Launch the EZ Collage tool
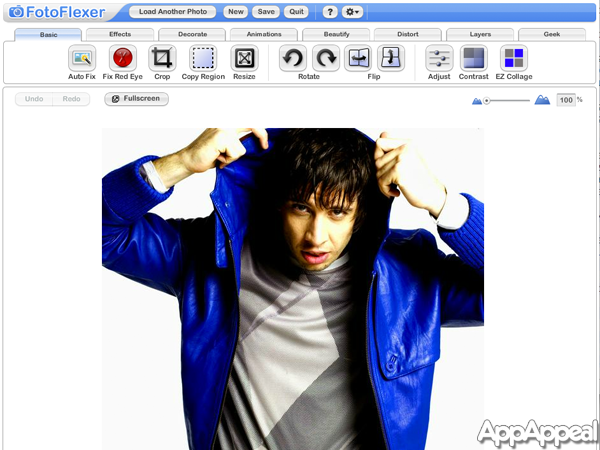This screenshot has height=450, width=600. click(513, 58)
